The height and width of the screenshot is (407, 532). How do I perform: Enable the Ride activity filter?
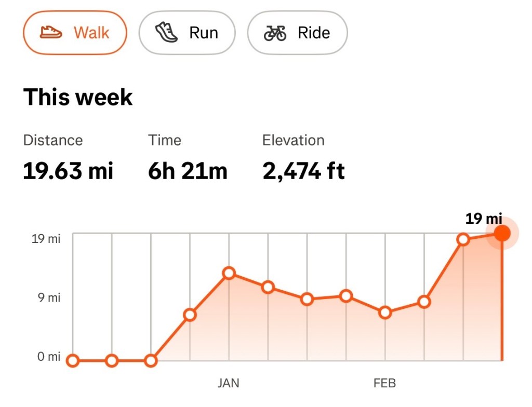(x=297, y=32)
